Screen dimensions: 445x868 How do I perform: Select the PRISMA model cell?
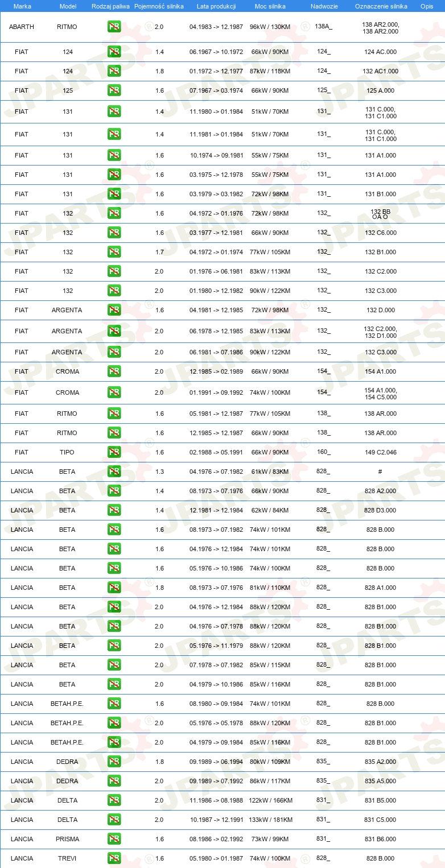[68, 839]
